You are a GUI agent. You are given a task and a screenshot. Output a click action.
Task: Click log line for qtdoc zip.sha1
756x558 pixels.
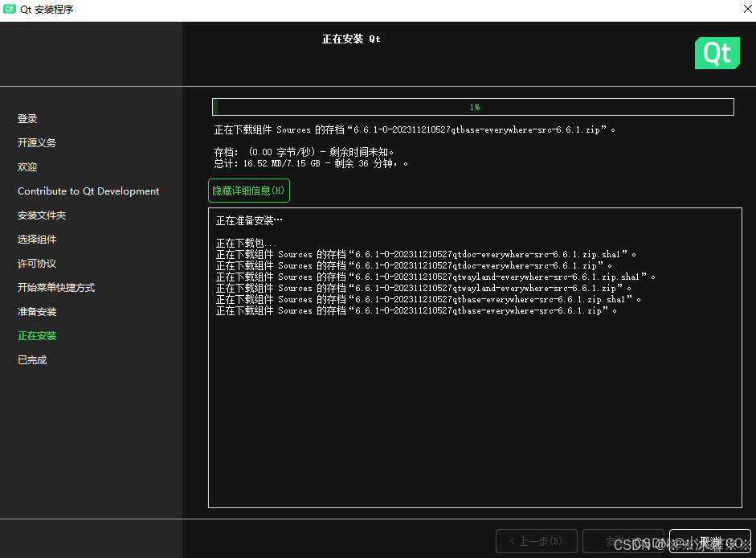click(x=427, y=254)
